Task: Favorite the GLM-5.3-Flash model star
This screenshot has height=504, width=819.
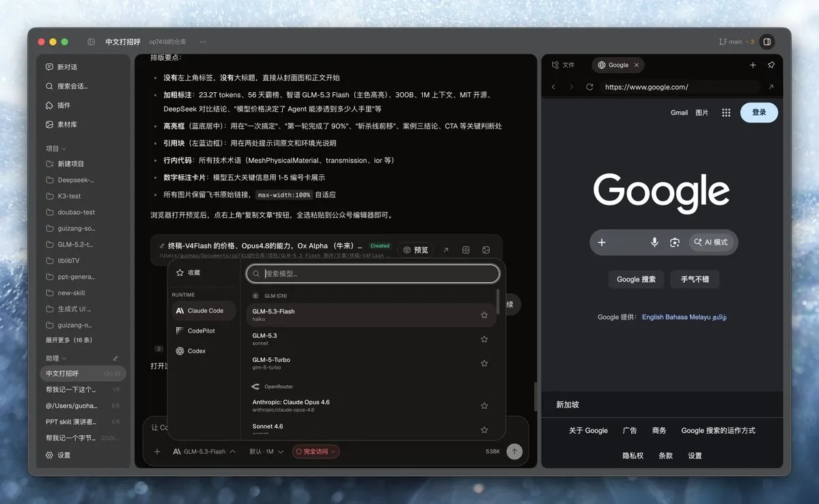Action: click(484, 315)
